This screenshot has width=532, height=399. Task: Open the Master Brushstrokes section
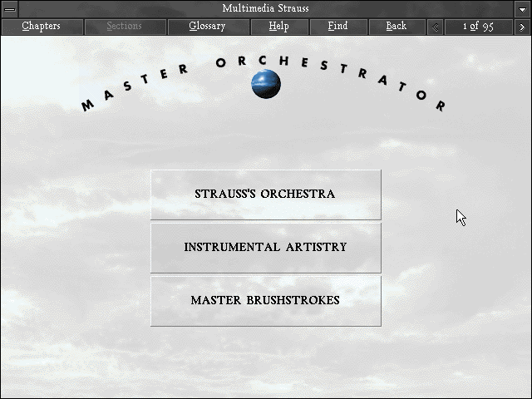pyautogui.click(x=266, y=301)
